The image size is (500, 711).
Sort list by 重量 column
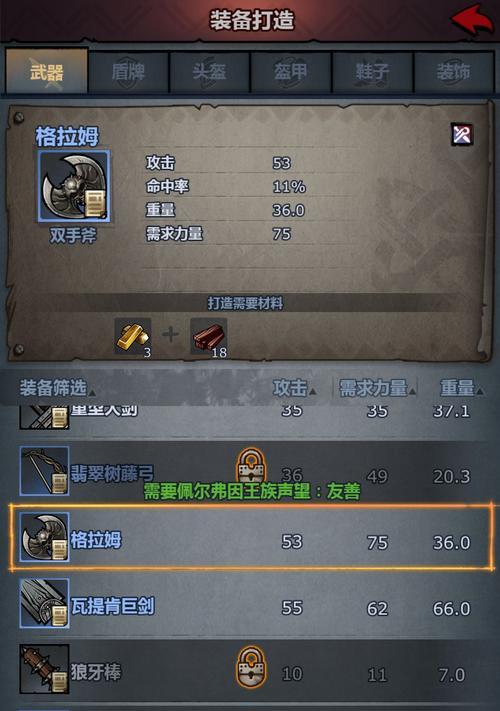click(461, 388)
